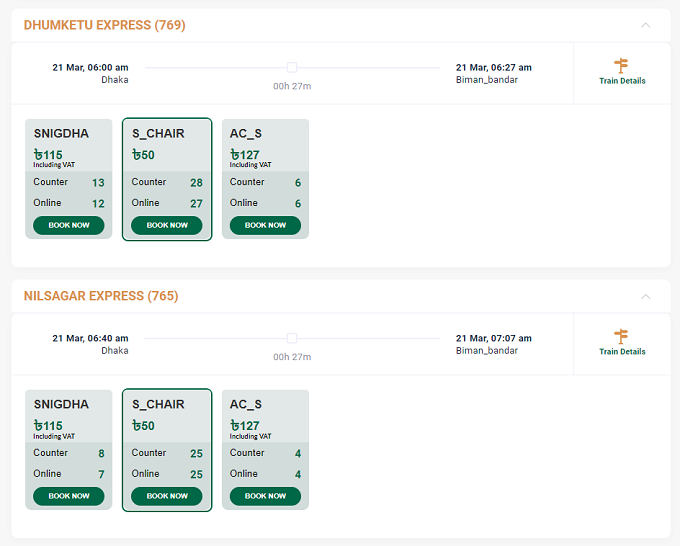Open Train Details icon for Nilsagar Express
The width and height of the screenshot is (680, 546).
[621, 337]
